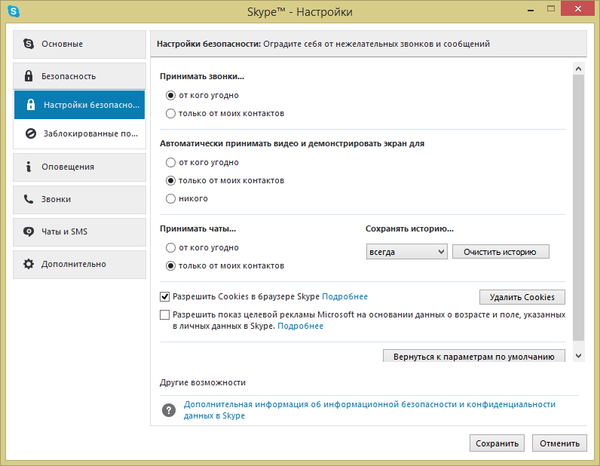600x466 pixels.
Task: Close the Skype settings window
Action: point(578,8)
